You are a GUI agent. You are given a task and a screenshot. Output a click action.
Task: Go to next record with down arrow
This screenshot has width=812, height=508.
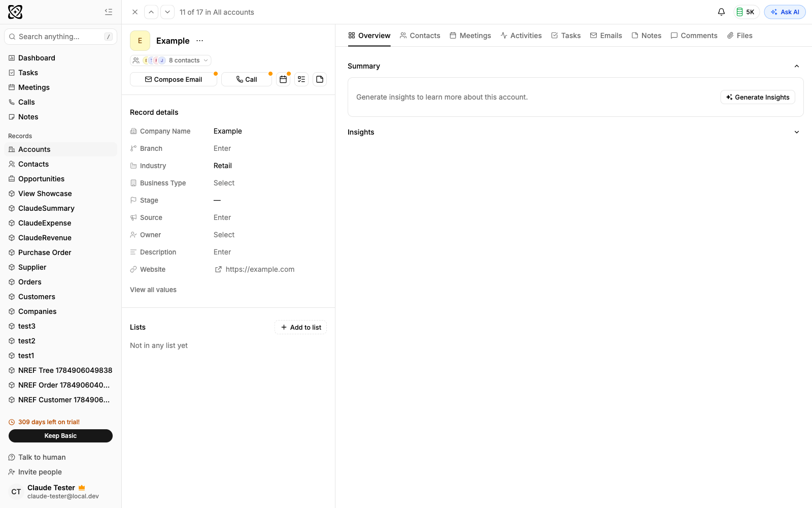pos(167,12)
